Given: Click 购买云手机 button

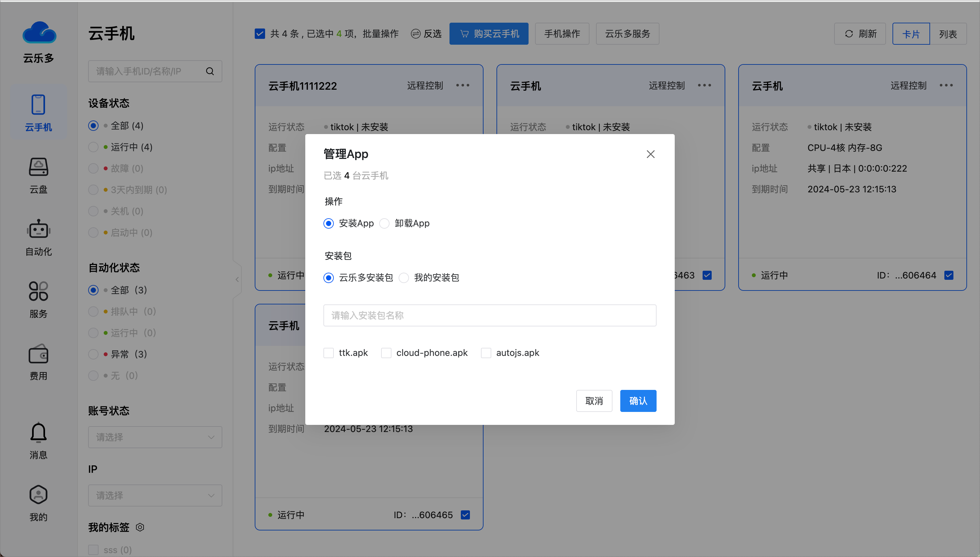Looking at the screenshot, I should click(x=489, y=34).
